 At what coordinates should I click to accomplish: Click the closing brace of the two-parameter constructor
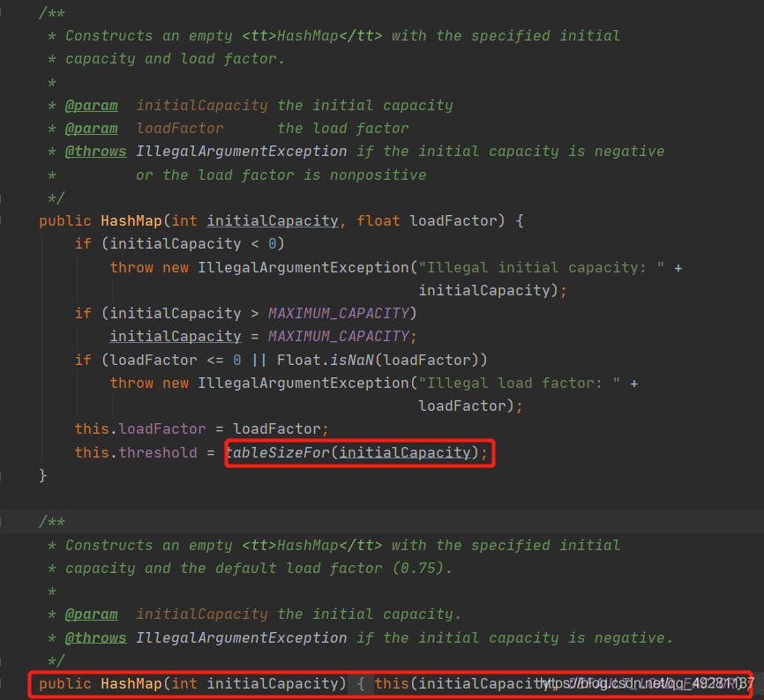(43, 475)
